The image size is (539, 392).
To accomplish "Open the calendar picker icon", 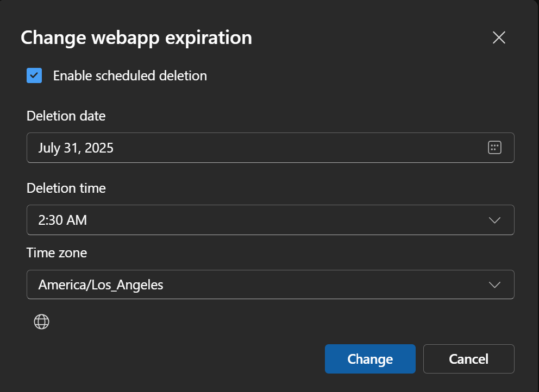I will (x=494, y=148).
